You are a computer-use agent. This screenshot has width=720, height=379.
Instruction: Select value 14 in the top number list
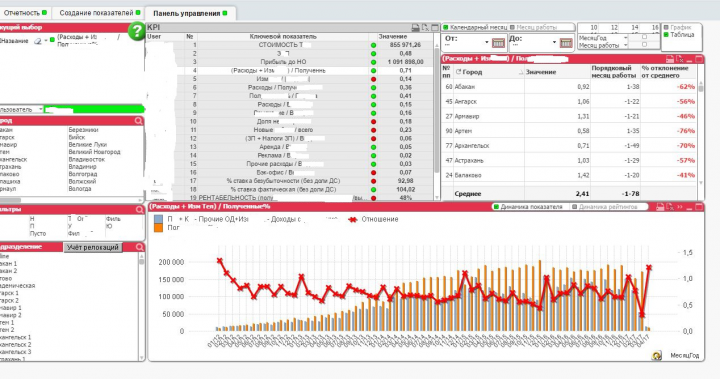[x=634, y=28]
